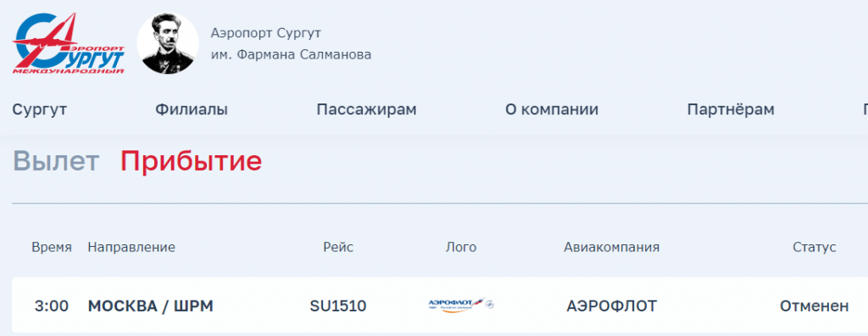Click the Aeroflot logo in the flight row

tap(461, 305)
